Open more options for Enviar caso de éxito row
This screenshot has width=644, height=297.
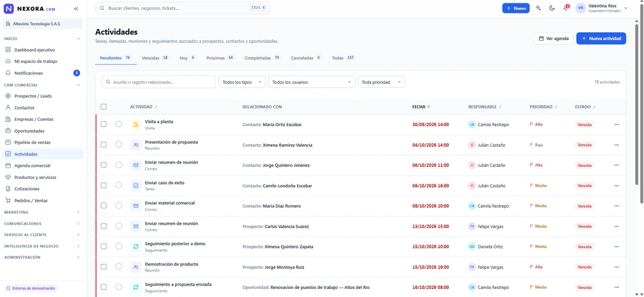click(x=616, y=186)
